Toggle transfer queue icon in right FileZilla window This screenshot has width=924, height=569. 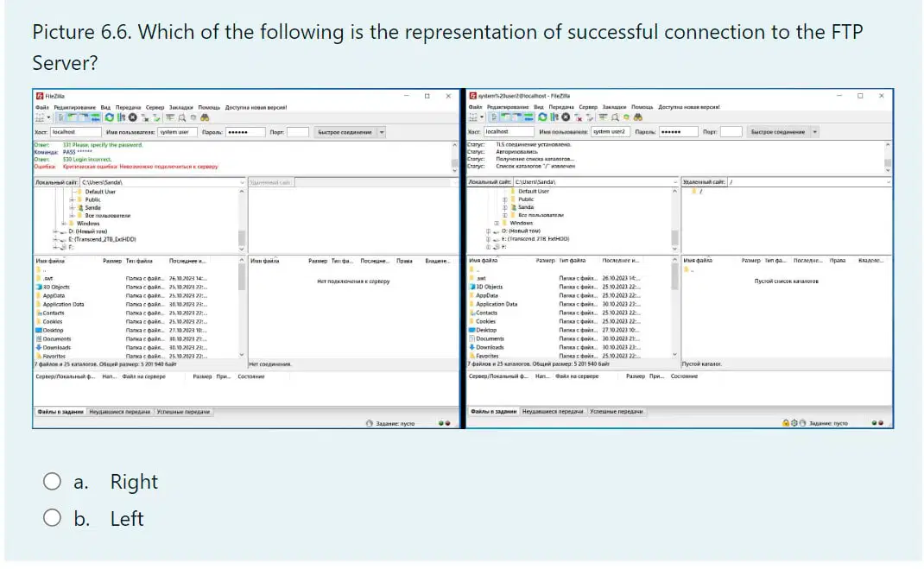pyautogui.click(x=528, y=117)
